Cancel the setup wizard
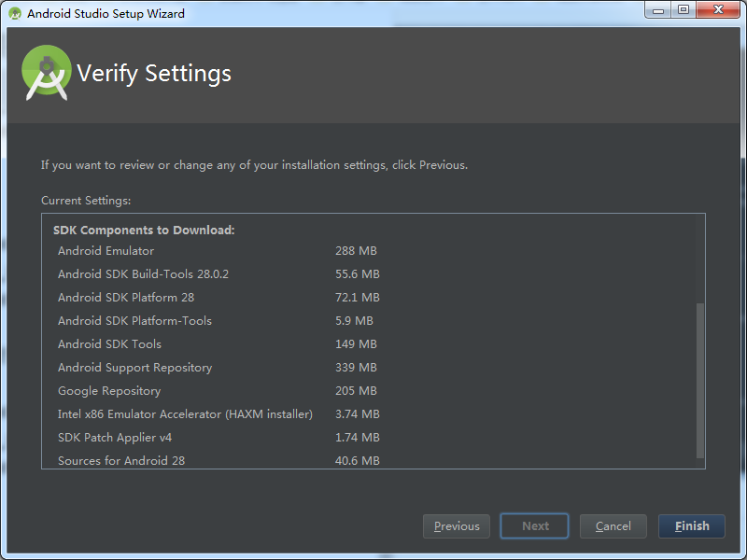This screenshot has height=560, width=747. tap(613, 526)
